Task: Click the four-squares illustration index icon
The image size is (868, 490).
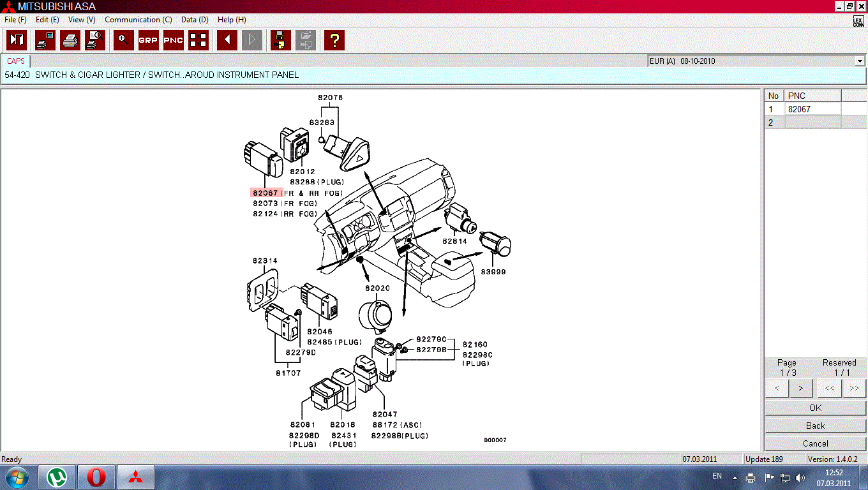Action: point(198,40)
